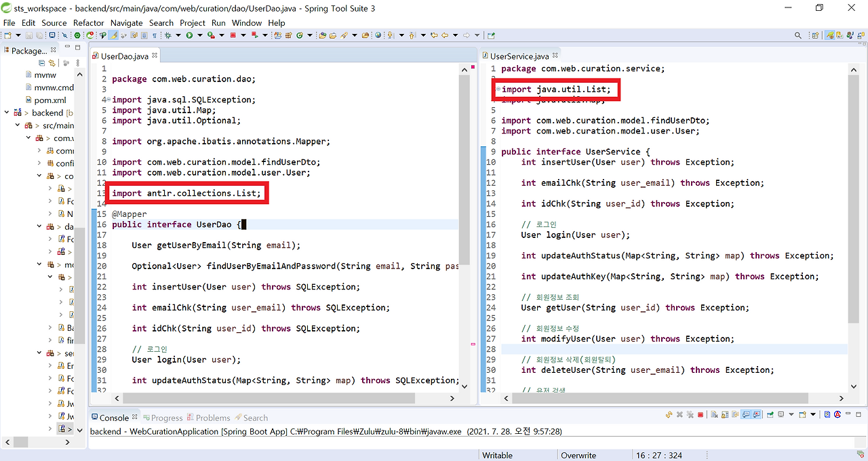Image resolution: width=868 pixels, height=461 pixels.
Task: Open the Refactor menu
Action: tap(88, 22)
